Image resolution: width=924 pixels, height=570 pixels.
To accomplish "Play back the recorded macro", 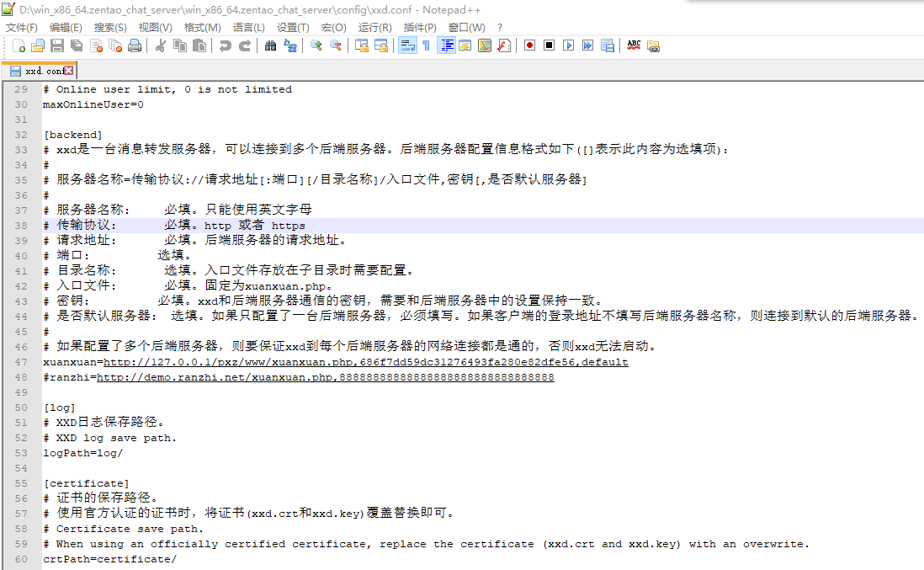I will point(569,45).
